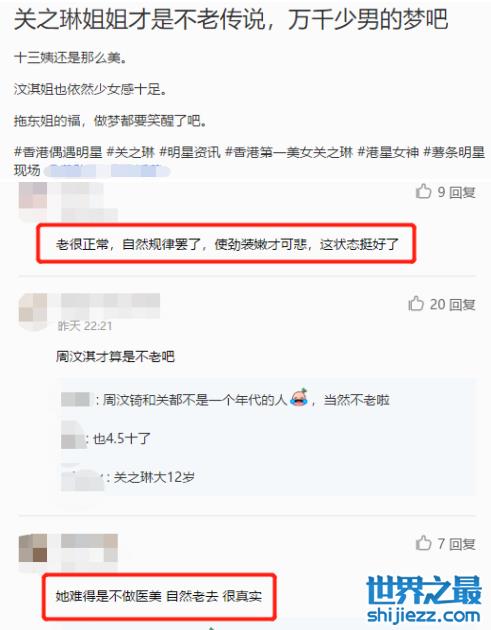Click avatar of the third commenter
Viewport: 491px width, 630px height.
33,550
